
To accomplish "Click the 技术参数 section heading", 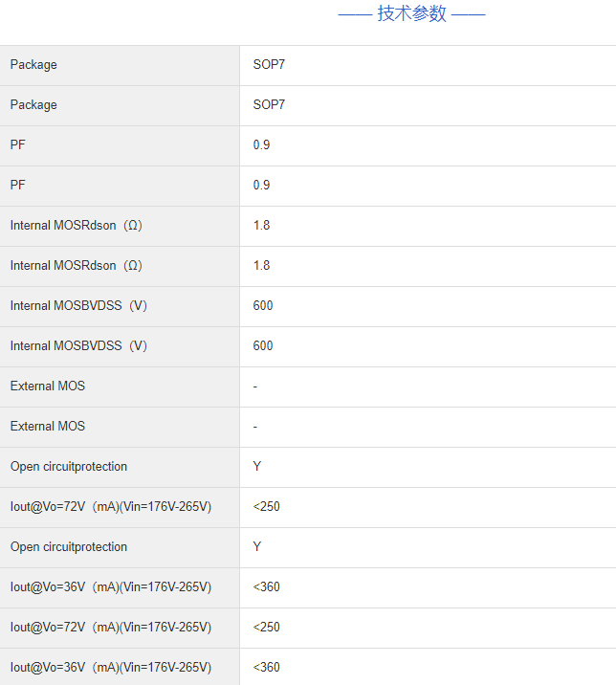I will tap(411, 14).
